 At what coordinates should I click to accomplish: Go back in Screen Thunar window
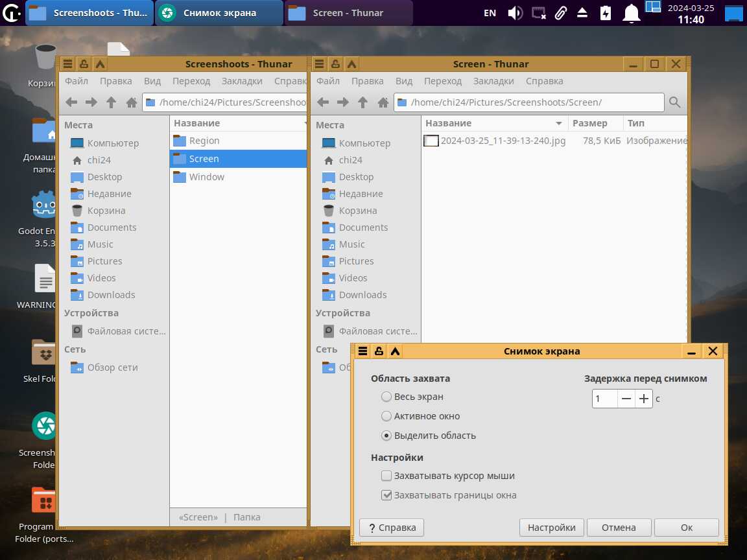pyautogui.click(x=323, y=102)
